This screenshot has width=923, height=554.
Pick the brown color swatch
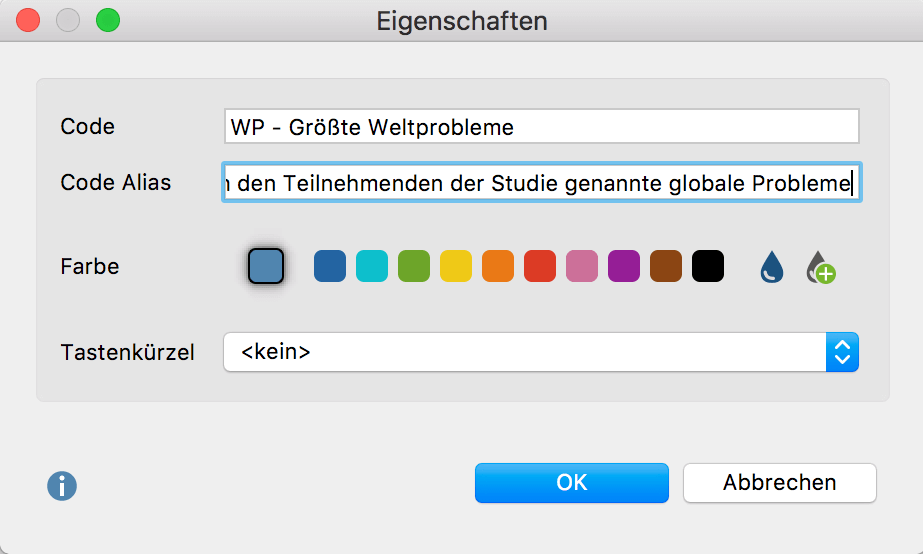point(666,266)
